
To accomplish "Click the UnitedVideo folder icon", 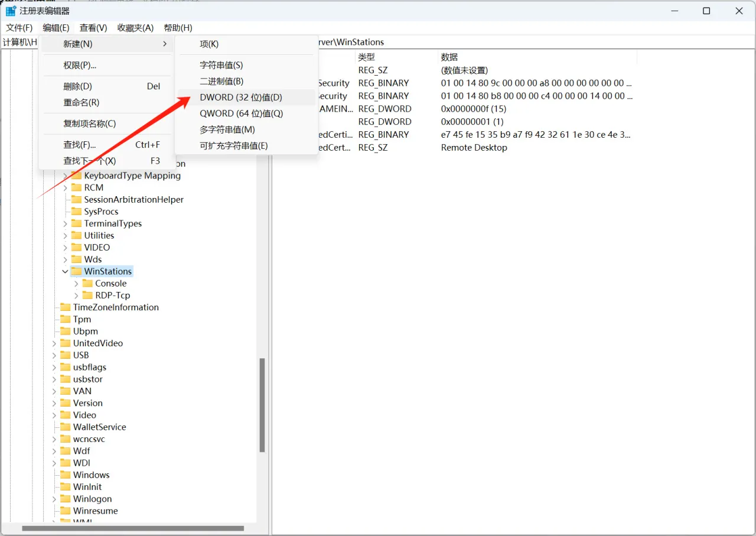I will pos(65,343).
